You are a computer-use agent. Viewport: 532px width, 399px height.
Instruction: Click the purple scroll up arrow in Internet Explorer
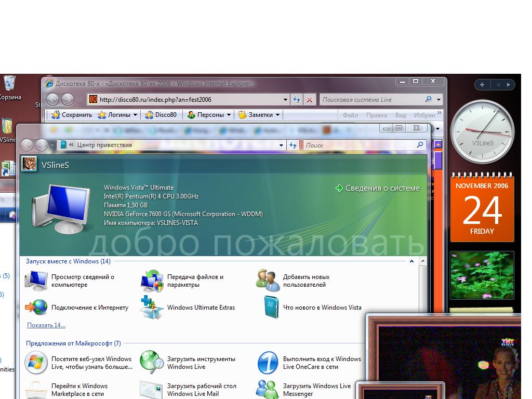tap(438, 144)
